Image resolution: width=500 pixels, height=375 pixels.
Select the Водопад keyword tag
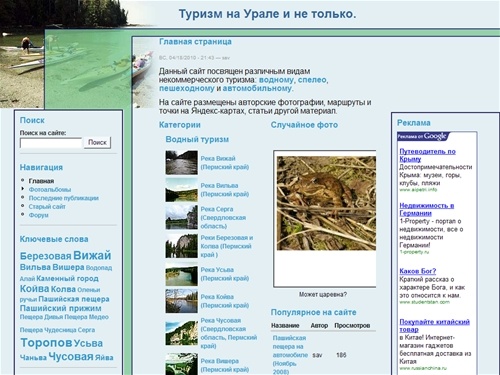pyautogui.click(x=99, y=268)
